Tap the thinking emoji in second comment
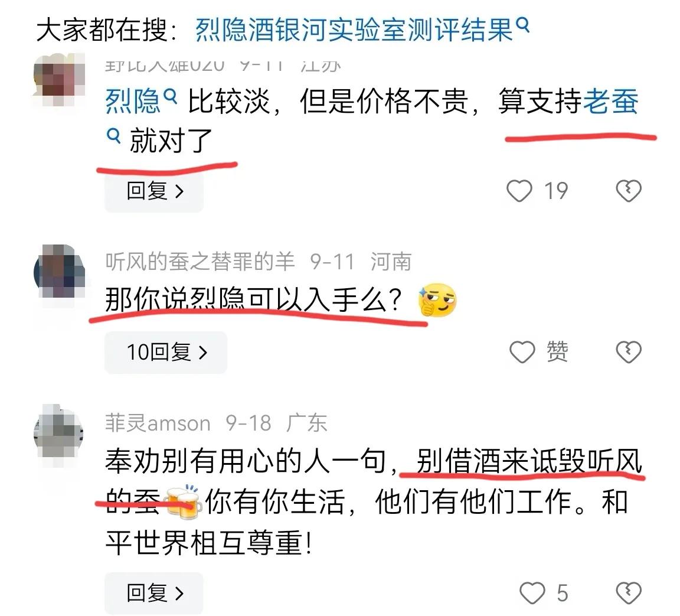The width and height of the screenshot is (680, 616). pyautogui.click(x=437, y=300)
